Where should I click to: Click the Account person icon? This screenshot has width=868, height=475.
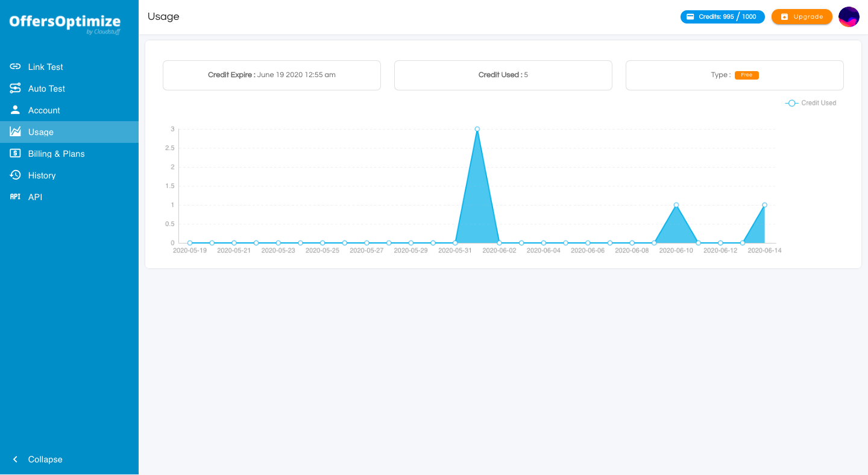click(x=15, y=110)
